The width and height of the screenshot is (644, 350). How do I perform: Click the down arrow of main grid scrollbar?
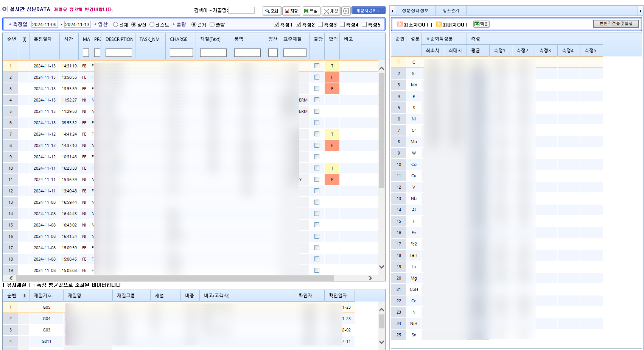(x=381, y=267)
